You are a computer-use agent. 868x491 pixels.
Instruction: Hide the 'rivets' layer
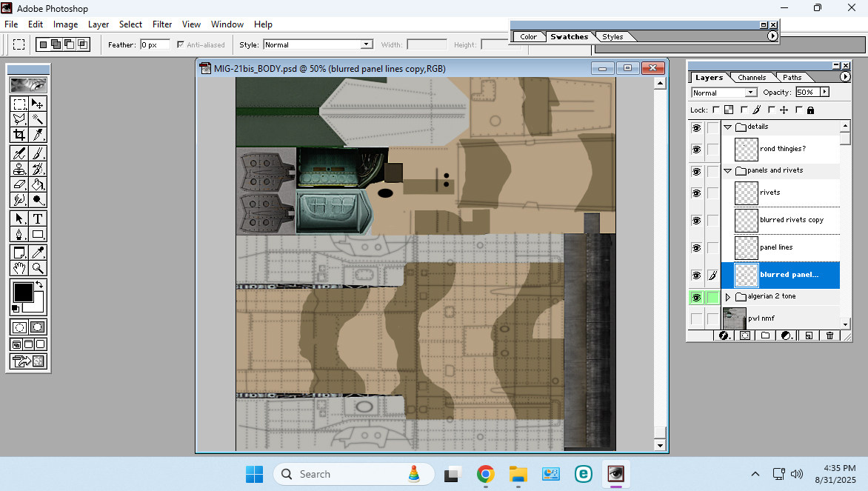[696, 193]
